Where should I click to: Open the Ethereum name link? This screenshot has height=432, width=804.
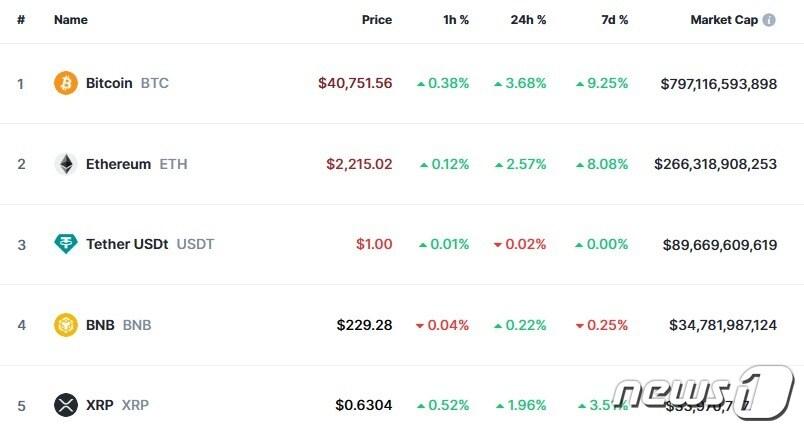point(118,164)
